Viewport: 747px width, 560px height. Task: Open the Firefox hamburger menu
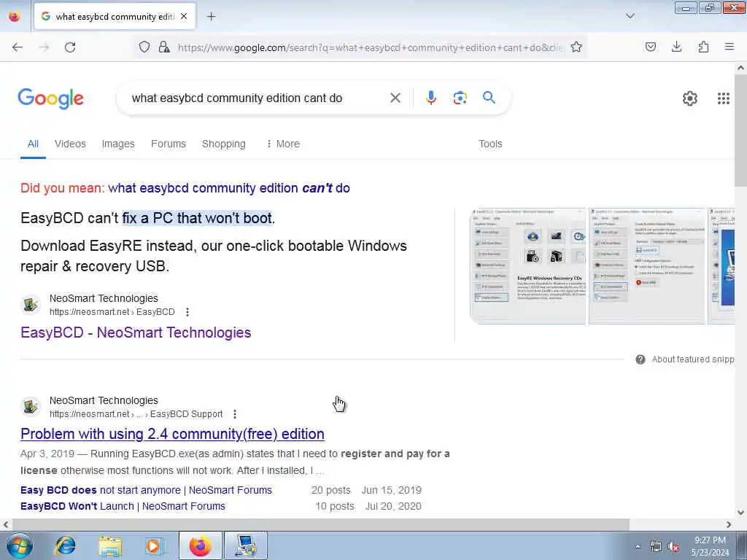(729, 47)
